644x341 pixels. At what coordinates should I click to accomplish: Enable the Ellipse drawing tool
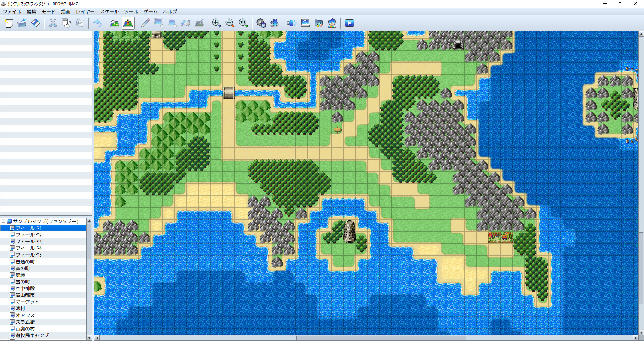(x=172, y=23)
